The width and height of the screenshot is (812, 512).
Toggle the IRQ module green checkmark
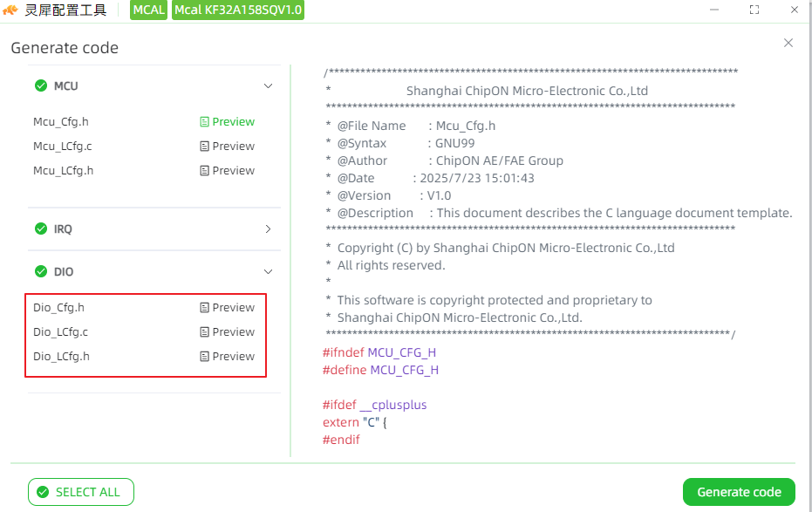41,229
